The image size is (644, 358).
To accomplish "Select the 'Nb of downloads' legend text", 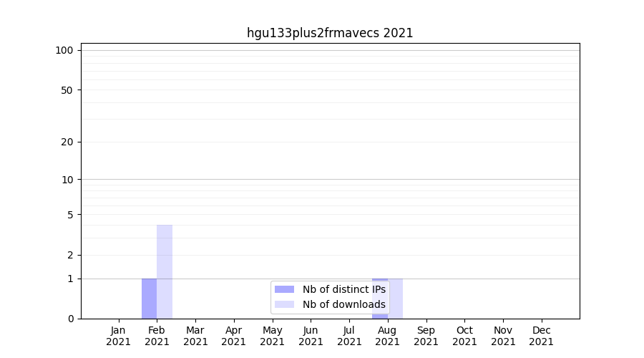I will point(343,304).
